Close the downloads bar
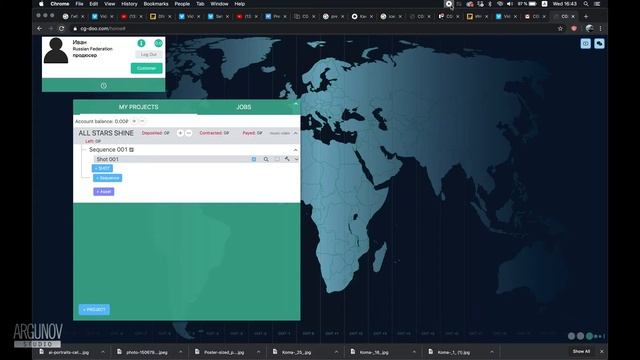The height and width of the screenshot is (360, 640). click(602, 351)
